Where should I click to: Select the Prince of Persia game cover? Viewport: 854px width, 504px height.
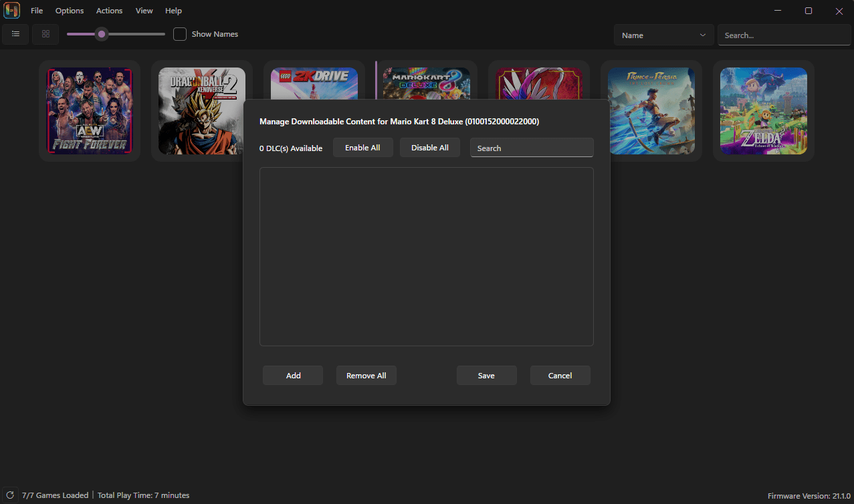pyautogui.click(x=651, y=111)
